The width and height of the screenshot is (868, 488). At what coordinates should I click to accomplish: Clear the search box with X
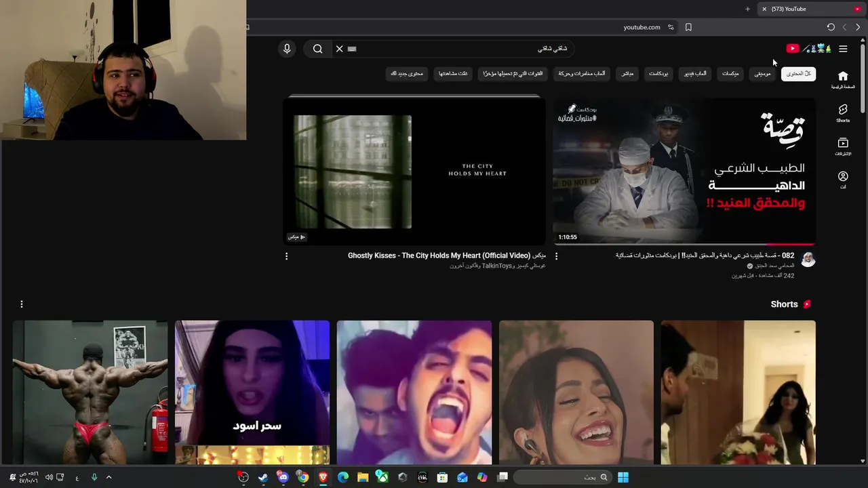pyautogui.click(x=339, y=49)
